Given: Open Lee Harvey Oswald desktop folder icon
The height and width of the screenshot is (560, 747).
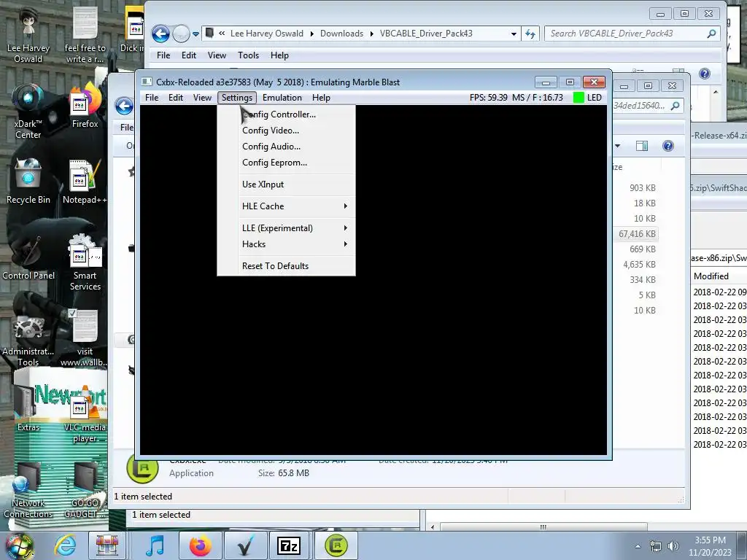Looking at the screenshot, I should (x=28, y=36).
